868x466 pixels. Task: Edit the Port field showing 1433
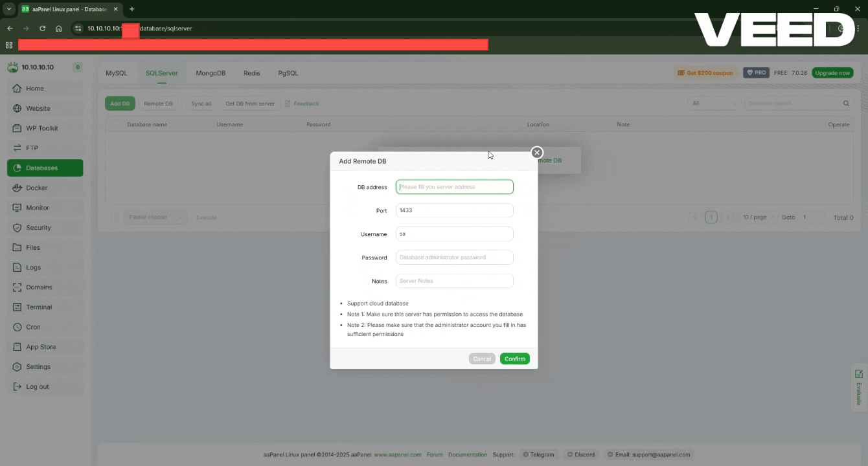[455, 210]
